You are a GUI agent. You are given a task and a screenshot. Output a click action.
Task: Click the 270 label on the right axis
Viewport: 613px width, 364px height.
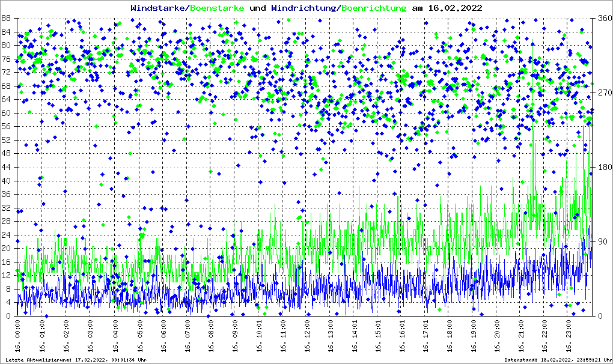click(x=603, y=93)
